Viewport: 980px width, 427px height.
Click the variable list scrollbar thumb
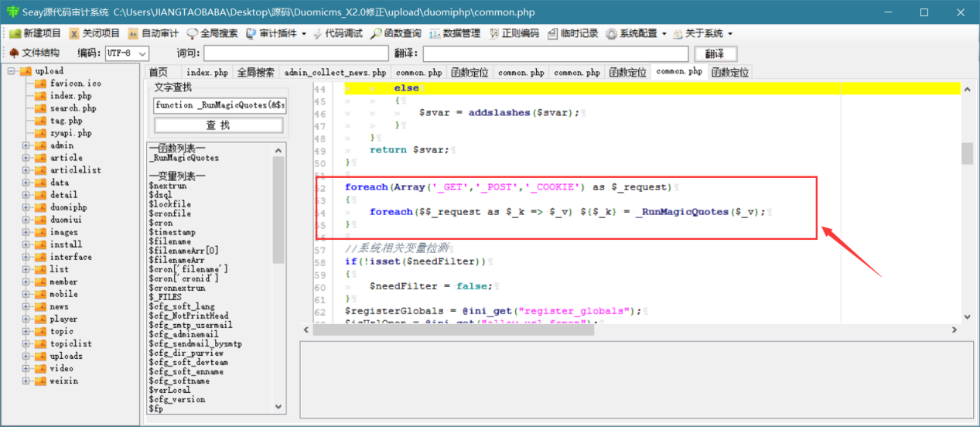point(279,210)
